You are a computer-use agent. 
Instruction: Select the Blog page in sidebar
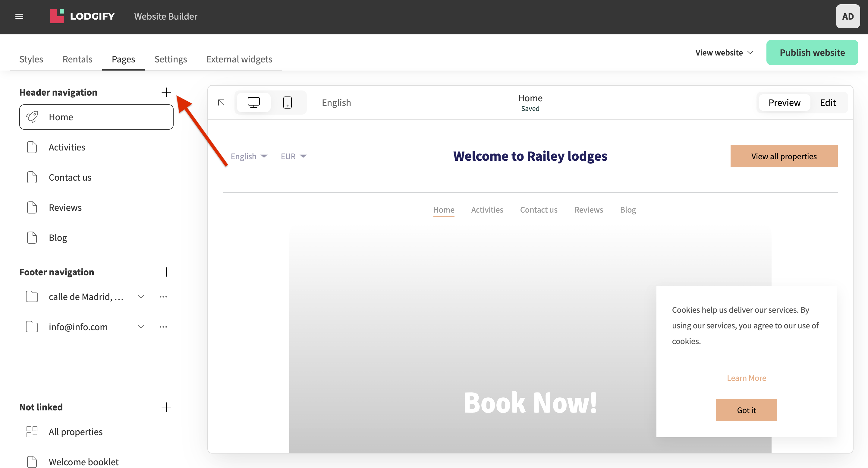pos(96,238)
